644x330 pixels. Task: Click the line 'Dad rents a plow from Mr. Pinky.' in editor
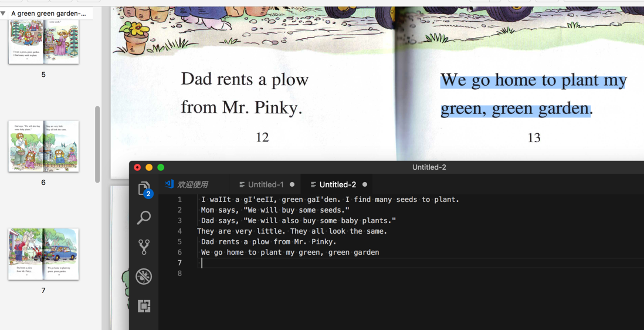click(x=269, y=242)
